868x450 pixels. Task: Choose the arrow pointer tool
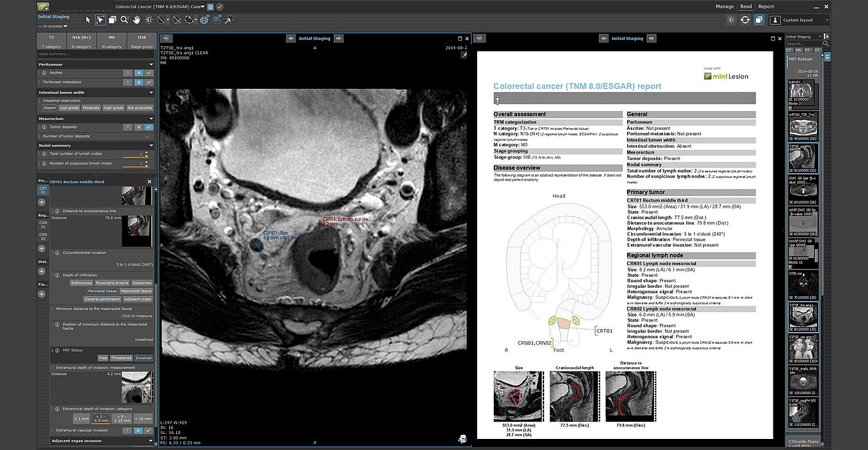pyautogui.click(x=88, y=20)
